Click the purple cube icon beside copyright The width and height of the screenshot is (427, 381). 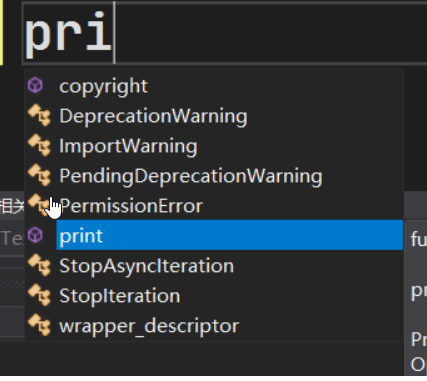coord(35,85)
